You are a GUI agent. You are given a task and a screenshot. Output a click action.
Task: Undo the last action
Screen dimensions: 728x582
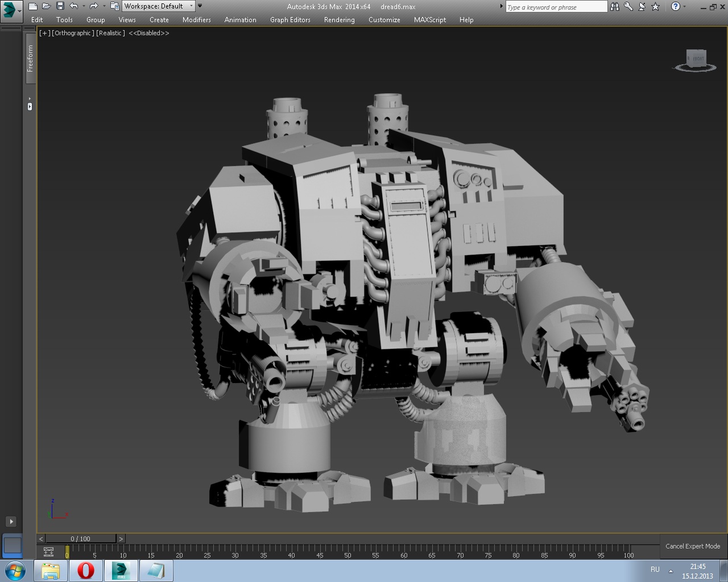tap(73, 6)
